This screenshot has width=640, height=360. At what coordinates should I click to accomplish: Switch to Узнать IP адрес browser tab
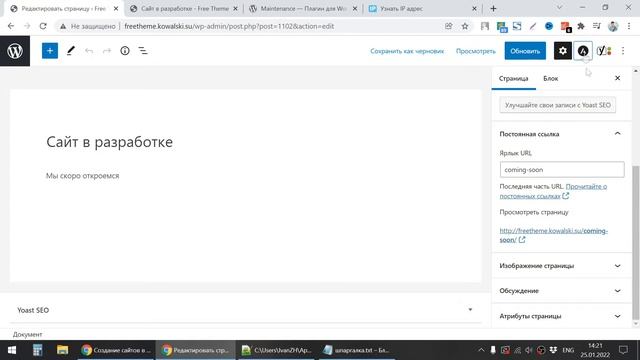point(422,9)
